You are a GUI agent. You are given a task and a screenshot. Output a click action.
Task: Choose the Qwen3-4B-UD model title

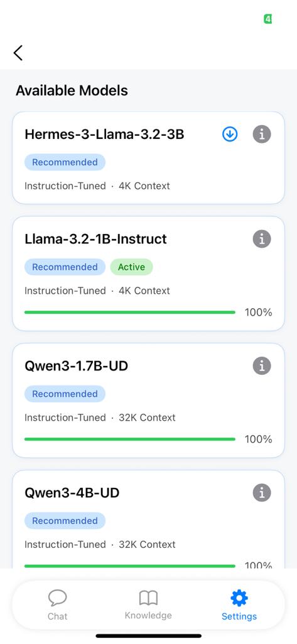pyautogui.click(x=72, y=492)
